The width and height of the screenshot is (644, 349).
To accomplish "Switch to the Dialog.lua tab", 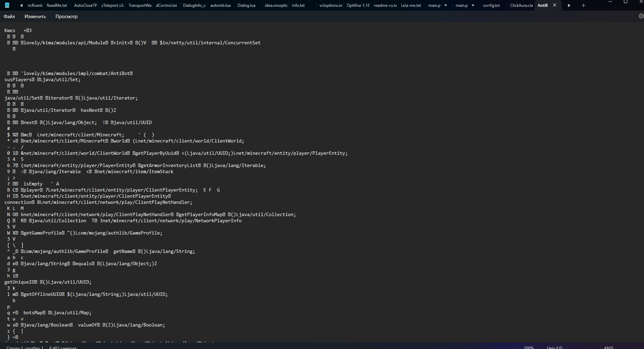I will pos(246,5).
